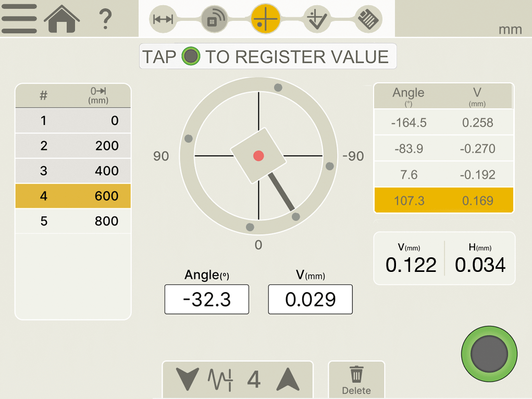Viewport: 532px width, 399px height.
Task: Click the V value field showing 0.029
Action: [310, 300]
